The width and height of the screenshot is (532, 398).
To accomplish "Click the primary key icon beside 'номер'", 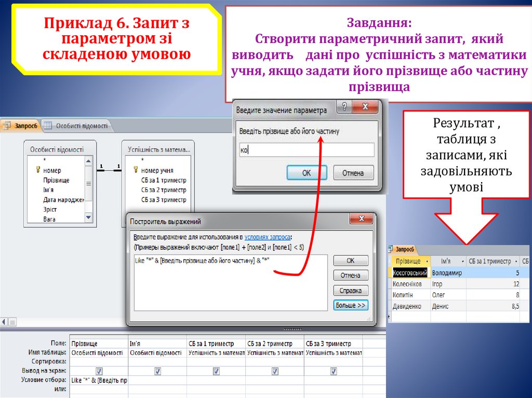I will pyautogui.click(x=38, y=170).
